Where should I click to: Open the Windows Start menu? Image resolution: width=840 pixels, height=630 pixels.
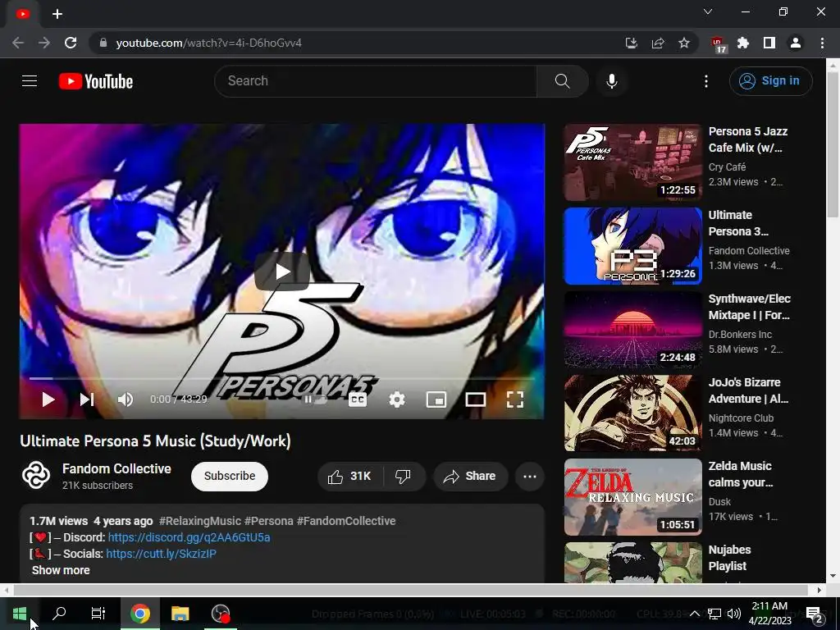pos(20,614)
